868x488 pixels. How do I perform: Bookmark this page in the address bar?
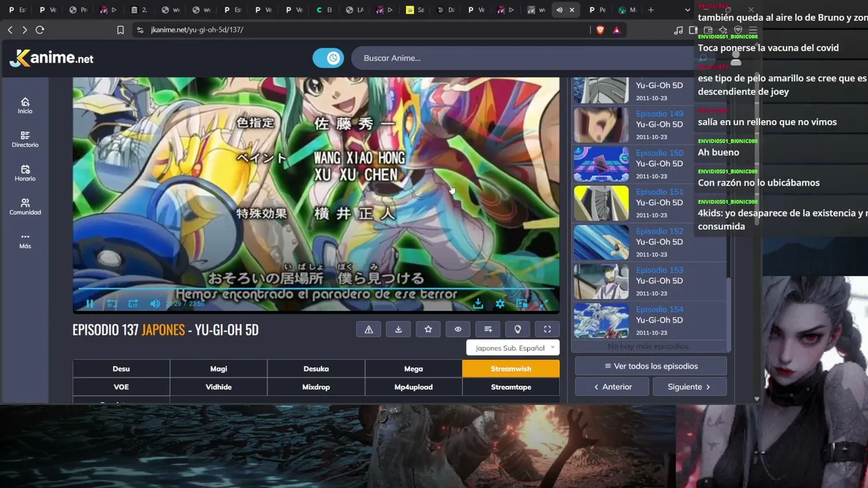point(121,30)
